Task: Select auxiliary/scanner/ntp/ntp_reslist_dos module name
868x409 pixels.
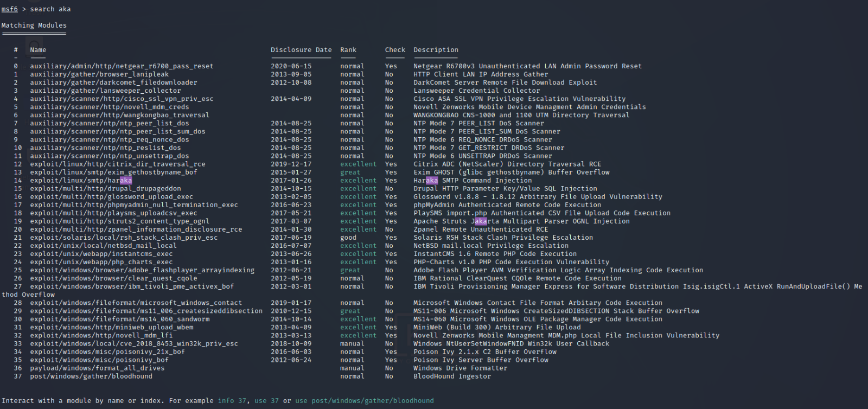Action: (105, 148)
